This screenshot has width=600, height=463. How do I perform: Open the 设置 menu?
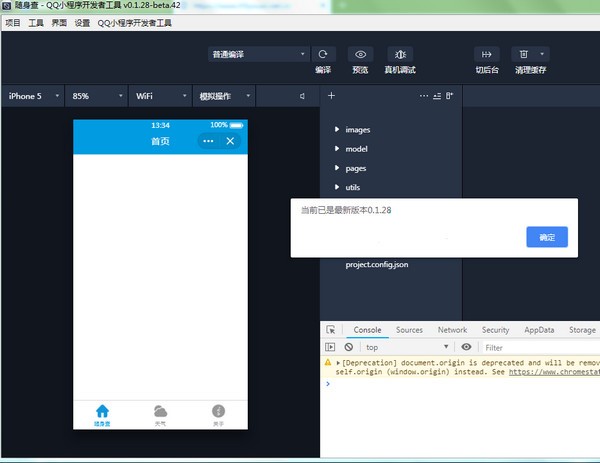(82, 22)
